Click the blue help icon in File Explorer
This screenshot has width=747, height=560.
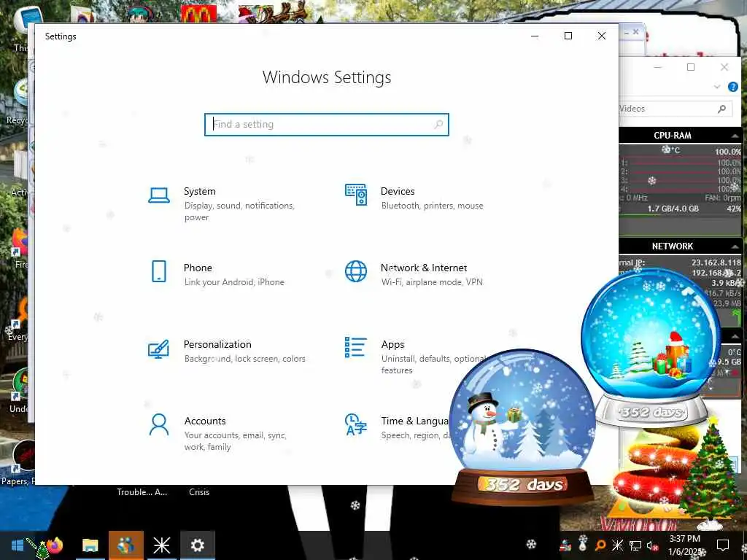pos(732,87)
